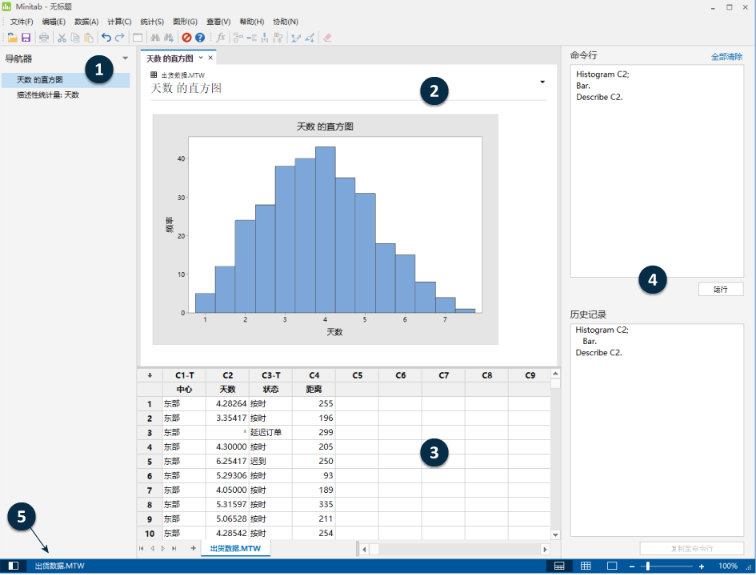
Task: Click the blue Help question icon
Action: 200,37
